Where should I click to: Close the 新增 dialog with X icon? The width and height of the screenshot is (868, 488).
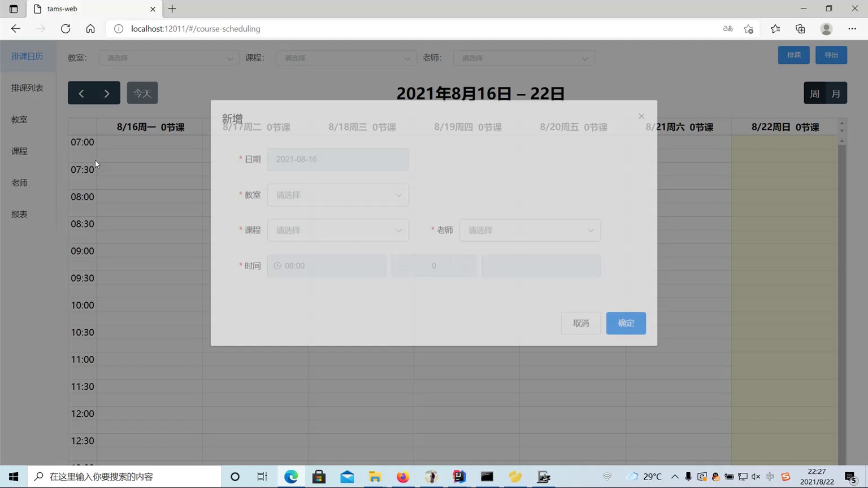click(x=641, y=116)
